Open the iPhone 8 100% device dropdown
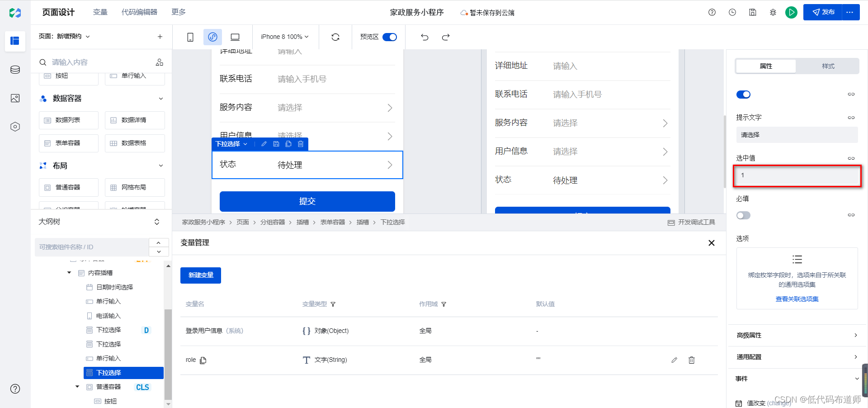The height and width of the screenshot is (408, 868). coord(285,37)
